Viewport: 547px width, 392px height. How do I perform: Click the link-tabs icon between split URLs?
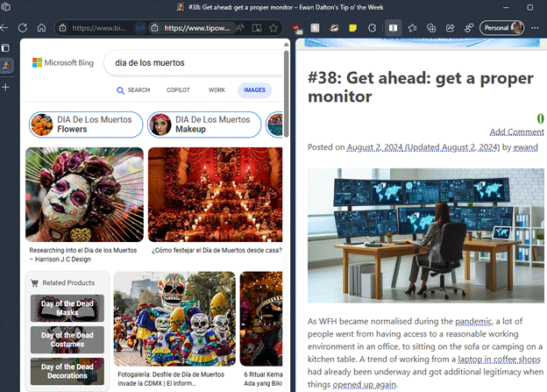pyautogui.click(x=140, y=28)
